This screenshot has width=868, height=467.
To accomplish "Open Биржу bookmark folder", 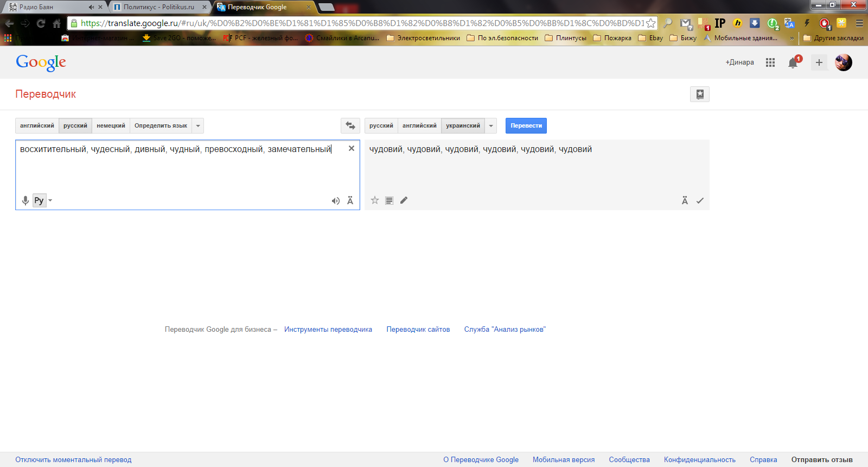I will point(683,38).
